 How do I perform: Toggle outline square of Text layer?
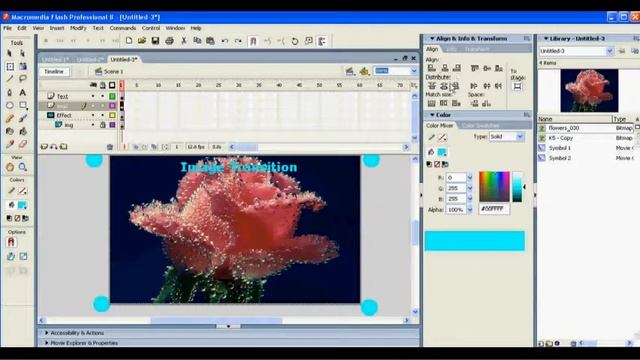[x=112, y=96]
